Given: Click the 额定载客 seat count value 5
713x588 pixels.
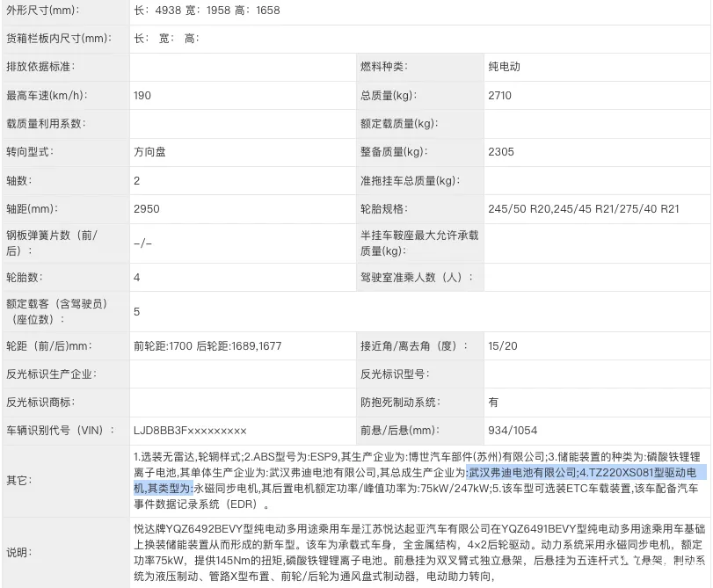Looking at the screenshot, I should click(x=137, y=312).
